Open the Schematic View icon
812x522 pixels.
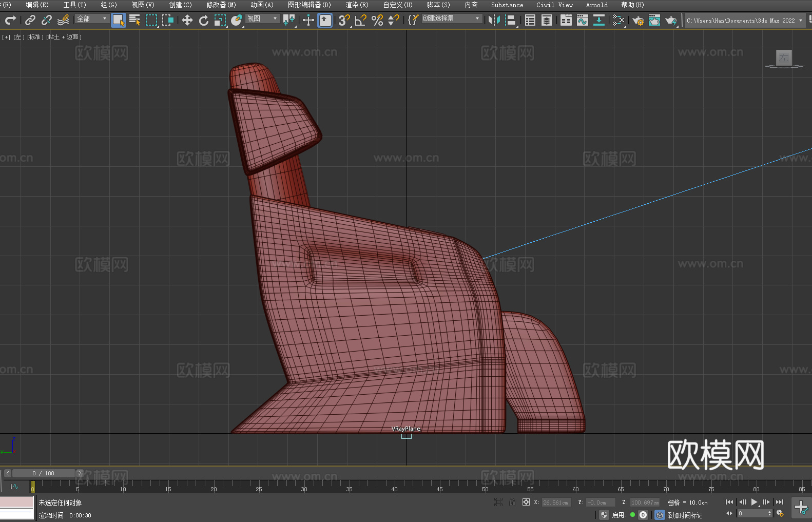598,20
